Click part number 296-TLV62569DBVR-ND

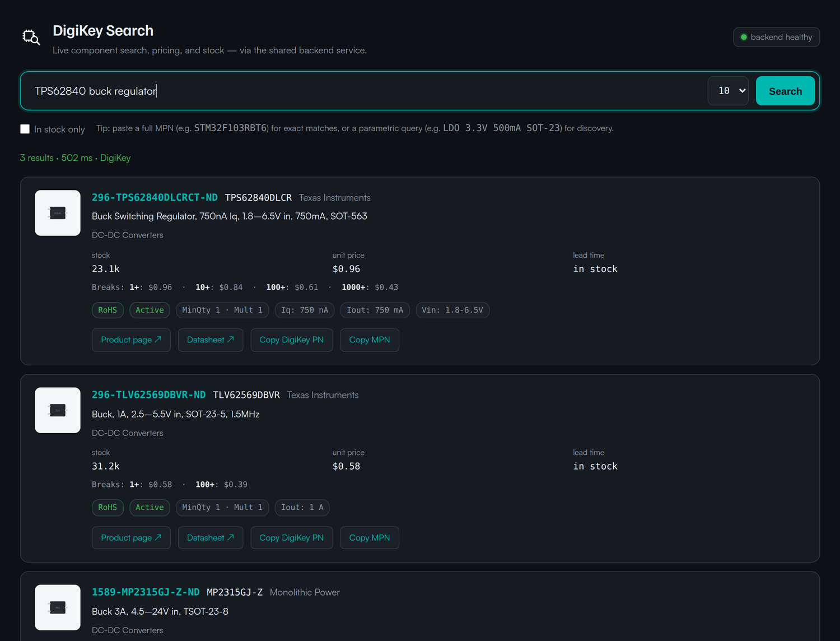click(148, 395)
